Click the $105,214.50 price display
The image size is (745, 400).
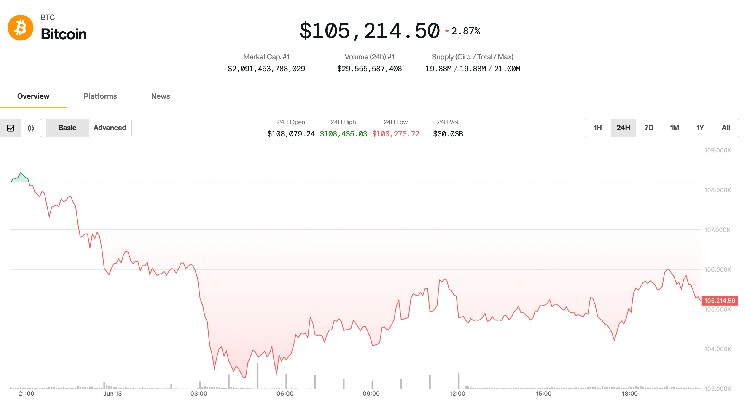click(369, 33)
